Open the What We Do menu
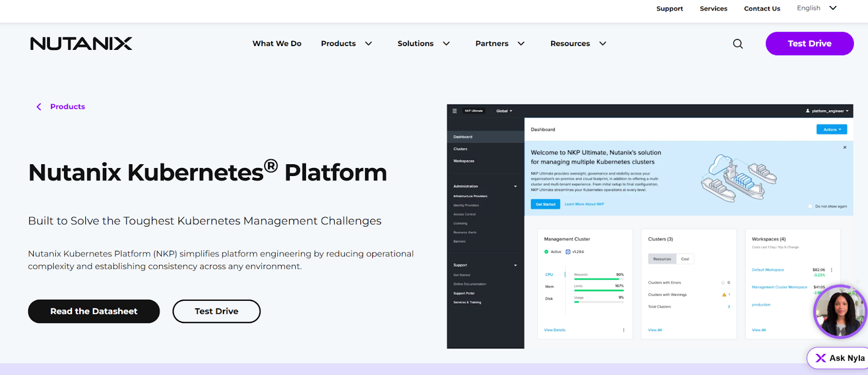 coord(277,43)
